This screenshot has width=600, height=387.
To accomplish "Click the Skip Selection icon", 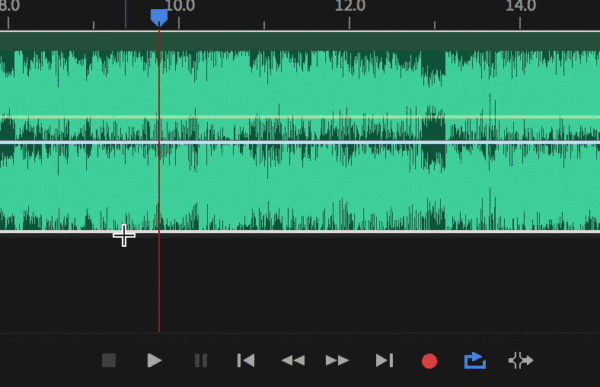I will tap(520, 361).
